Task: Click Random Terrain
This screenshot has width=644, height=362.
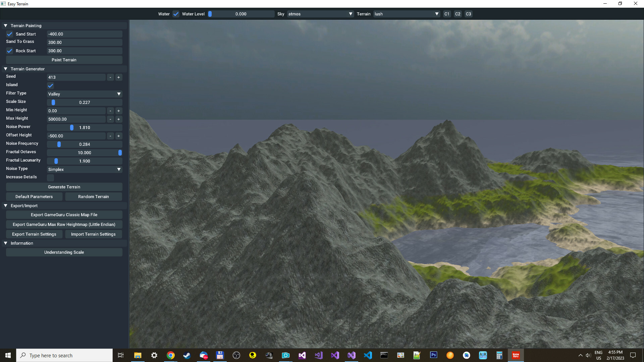Action: tap(93, 196)
